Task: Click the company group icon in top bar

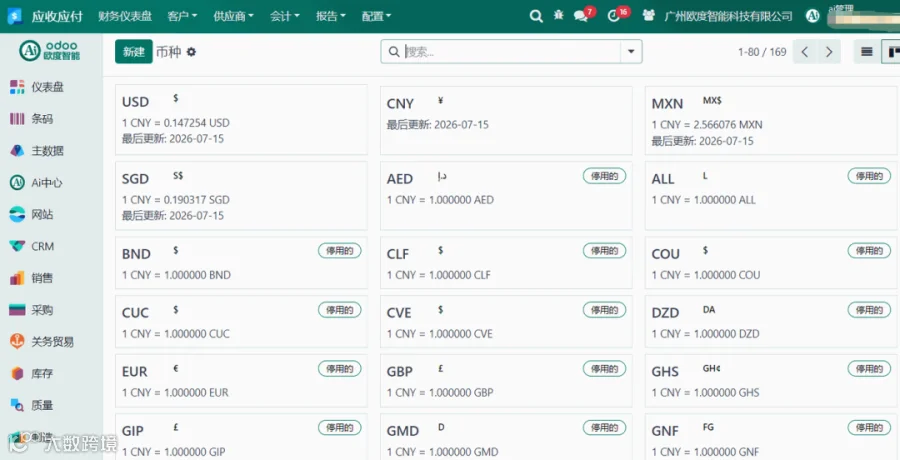Action: click(x=649, y=16)
